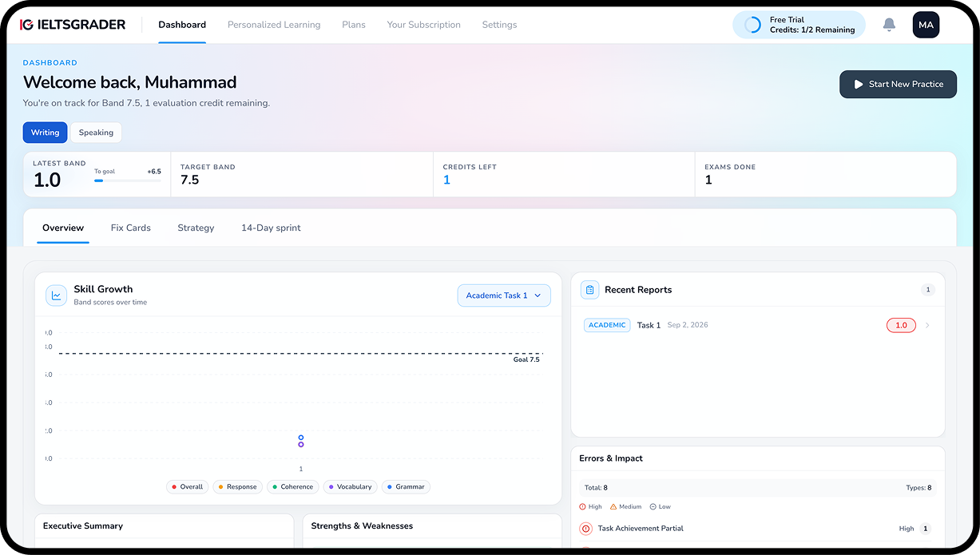
Task: Open the Settings nav item
Action: [499, 25]
